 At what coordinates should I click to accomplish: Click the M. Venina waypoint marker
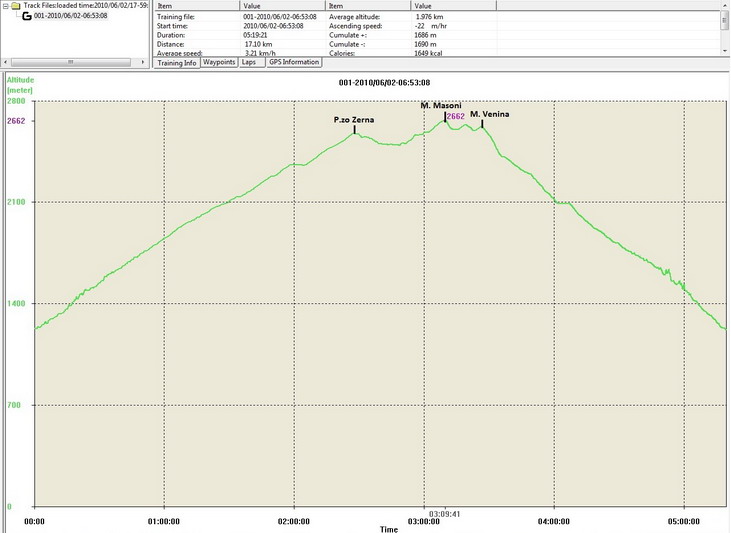[482, 123]
